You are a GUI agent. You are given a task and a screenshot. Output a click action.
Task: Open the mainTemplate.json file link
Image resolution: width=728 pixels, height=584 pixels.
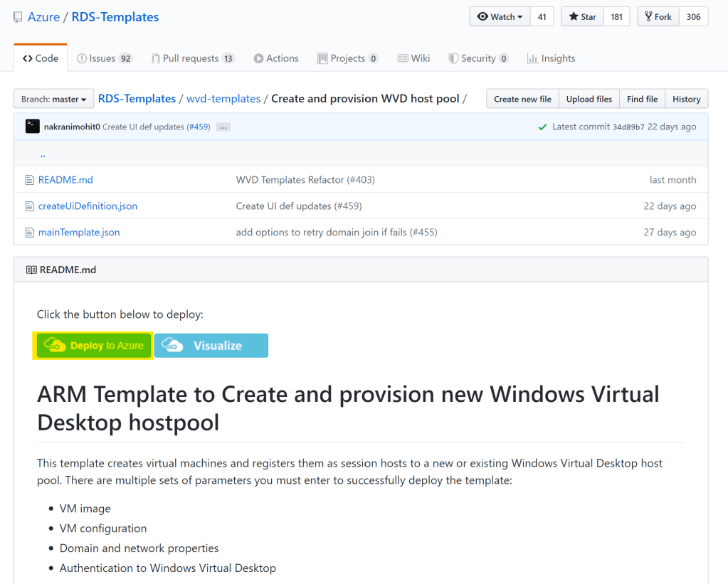pyautogui.click(x=79, y=233)
